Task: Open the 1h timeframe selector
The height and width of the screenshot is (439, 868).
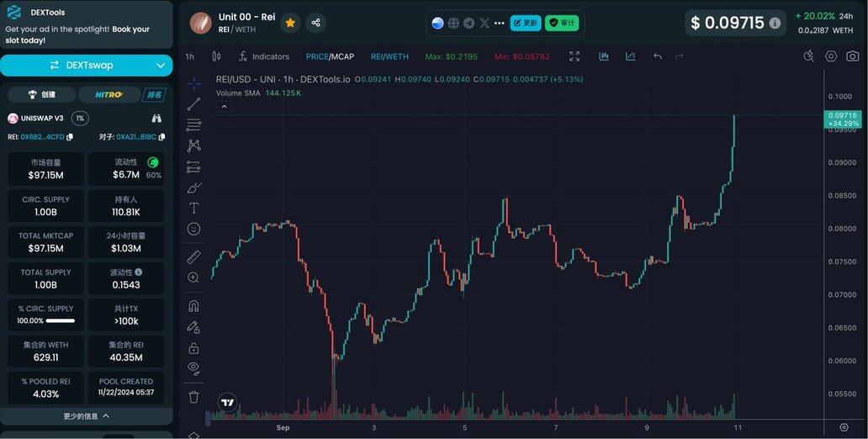Action: pyautogui.click(x=190, y=56)
